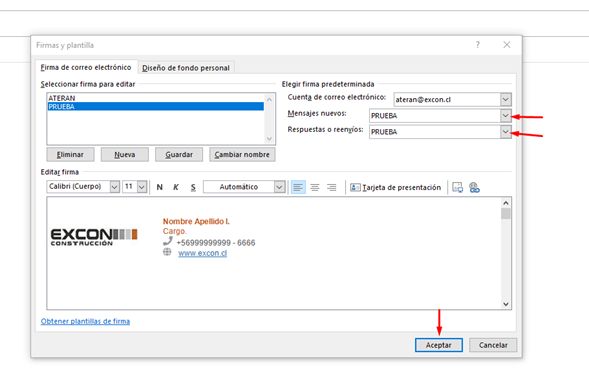Image resolution: width=589 pixels, height=389 pixels.
Task: Click editor scroll up arrow
Action: [x=506, y=203]
